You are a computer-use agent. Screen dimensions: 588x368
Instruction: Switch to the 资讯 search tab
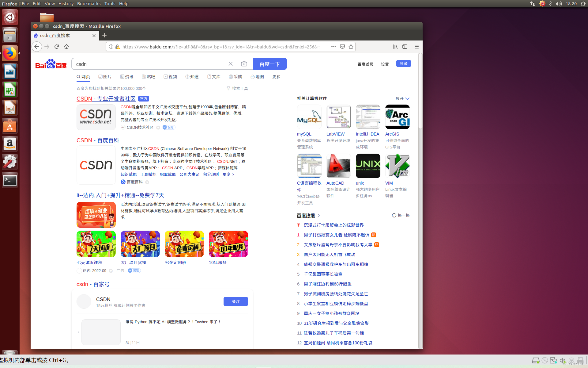pyautogui.click(x=127, y=77)
